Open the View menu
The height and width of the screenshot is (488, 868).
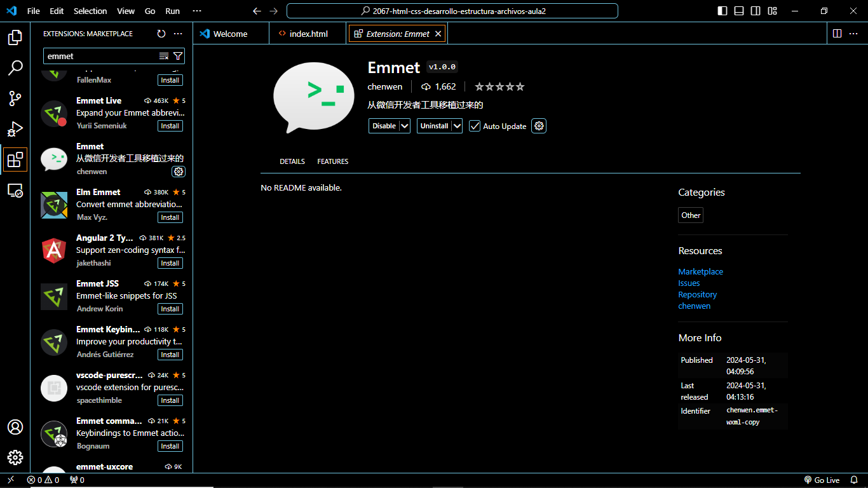click(126, 11)
